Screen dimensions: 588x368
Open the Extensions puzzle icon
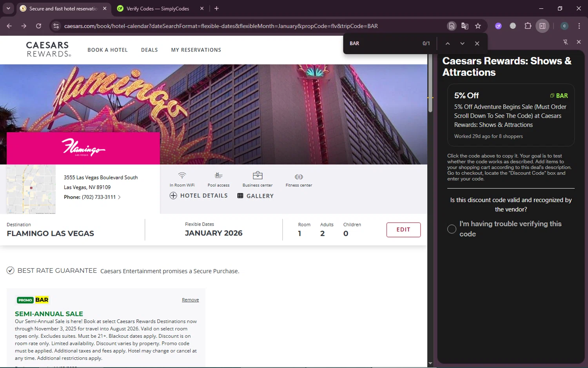click(x=528, y=26)
